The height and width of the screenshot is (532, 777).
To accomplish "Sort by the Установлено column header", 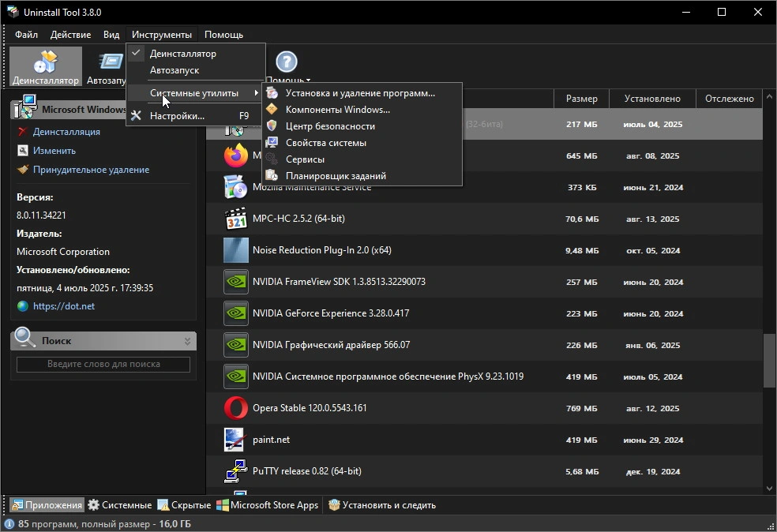I will [x=652, y=99].
